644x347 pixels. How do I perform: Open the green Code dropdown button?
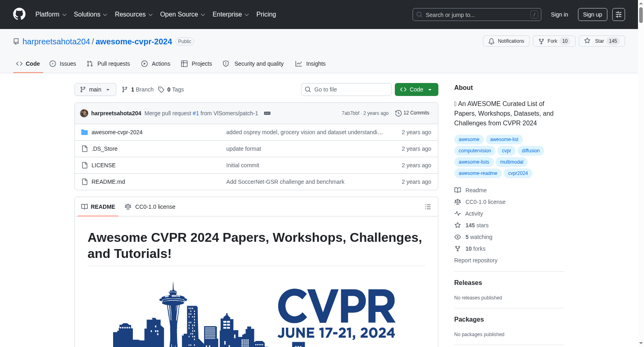pyautogui.click(x=416, y=89)
